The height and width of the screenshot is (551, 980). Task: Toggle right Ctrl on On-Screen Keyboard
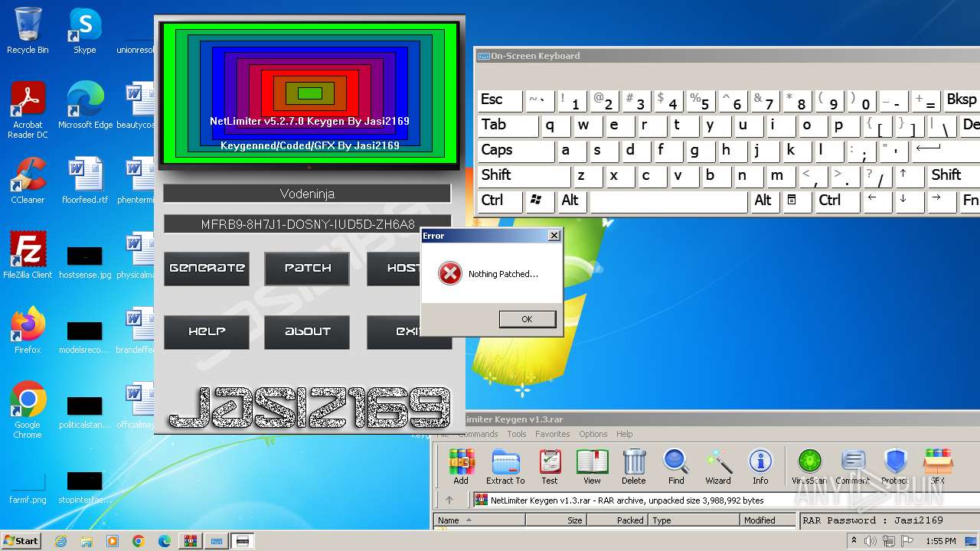(x=836, y=201)
